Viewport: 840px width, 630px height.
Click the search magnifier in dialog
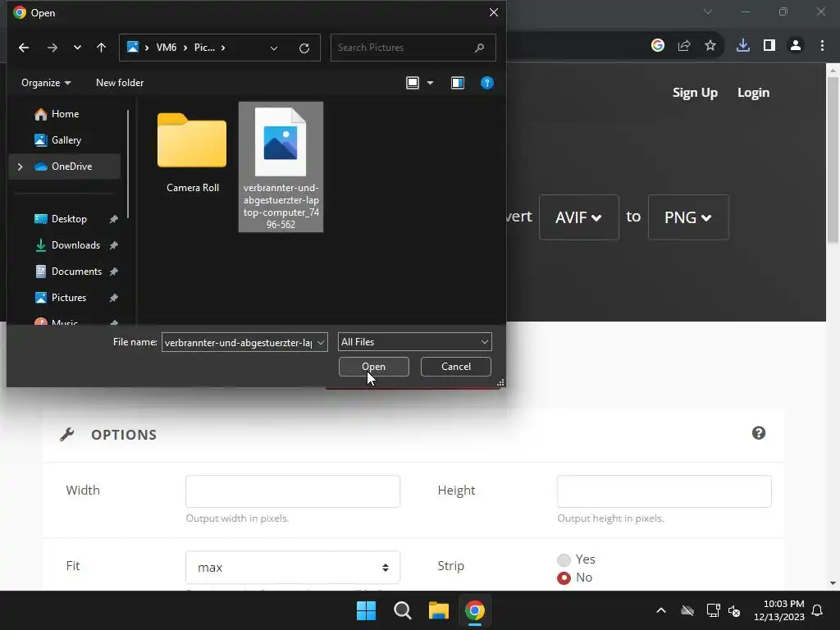[x=479, y=48]
